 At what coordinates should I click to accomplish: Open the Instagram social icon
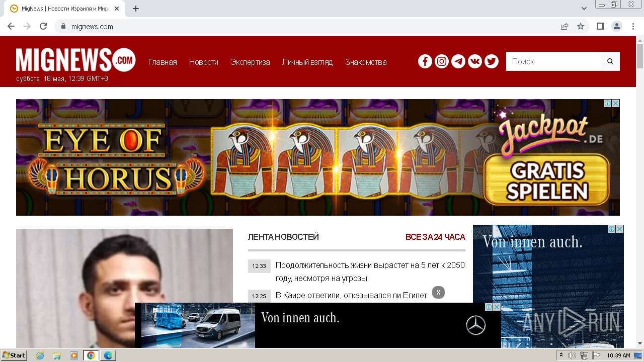442,61
